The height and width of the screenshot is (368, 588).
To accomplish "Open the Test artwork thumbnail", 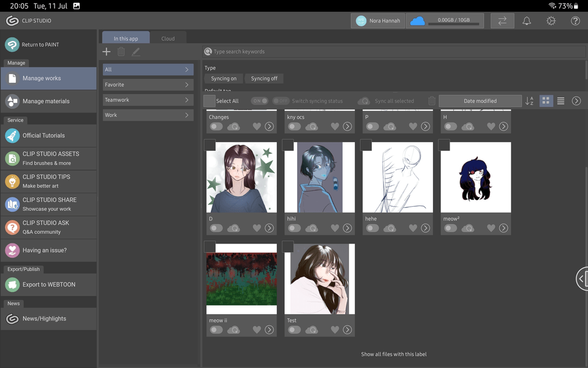I will point(320,279).
